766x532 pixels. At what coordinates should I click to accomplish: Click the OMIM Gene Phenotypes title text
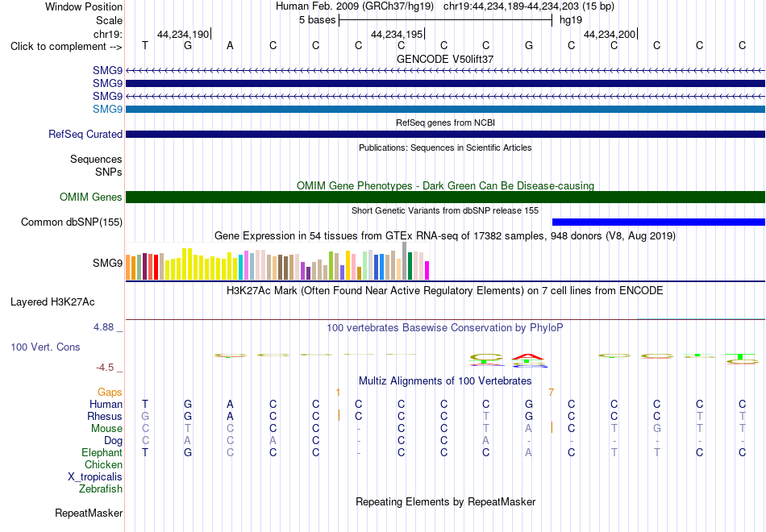(x=445, y=185)
